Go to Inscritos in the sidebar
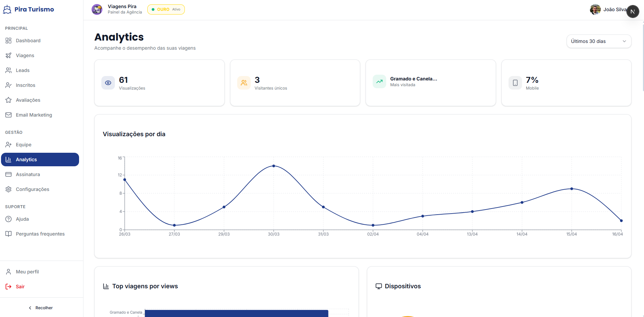The image size is (644, 317). click(x=25, y=85)
